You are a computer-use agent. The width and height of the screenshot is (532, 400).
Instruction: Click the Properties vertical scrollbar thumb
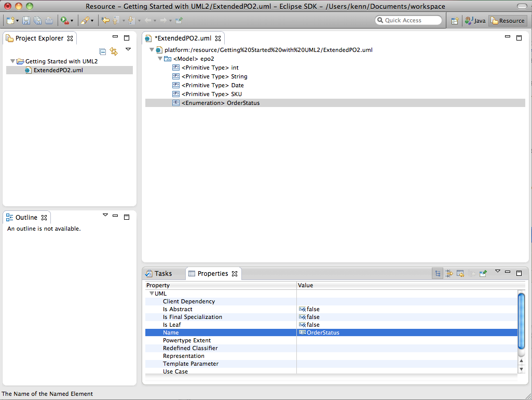(x=522, y=321)
